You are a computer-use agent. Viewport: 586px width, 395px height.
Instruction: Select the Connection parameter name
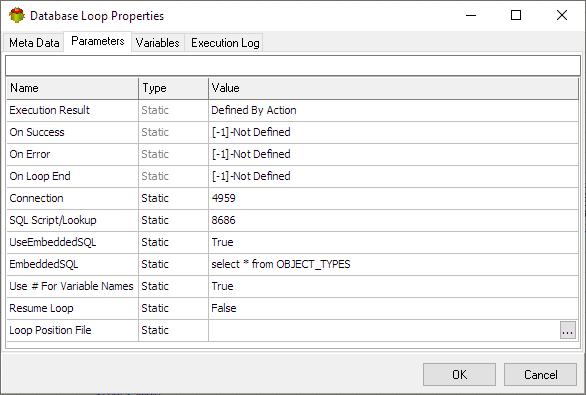(x=36, y=198)
